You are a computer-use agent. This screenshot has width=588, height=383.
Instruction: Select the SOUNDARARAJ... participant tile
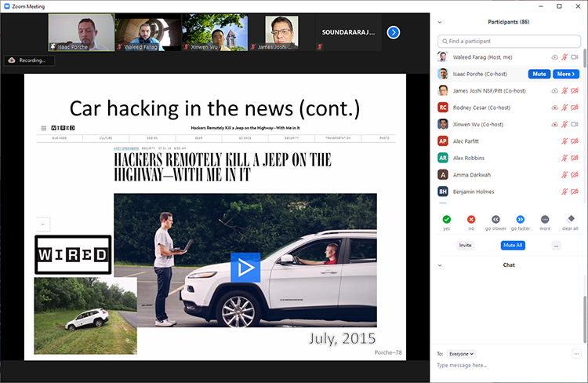(x=348, y=32)
